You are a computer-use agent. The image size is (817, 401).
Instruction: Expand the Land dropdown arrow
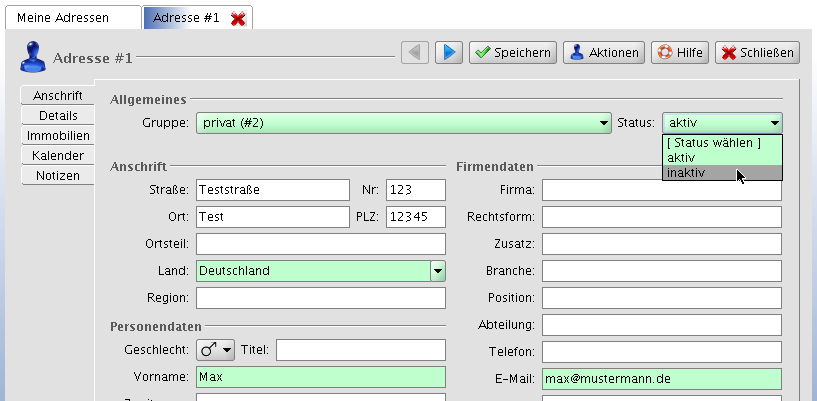[438, 270]
